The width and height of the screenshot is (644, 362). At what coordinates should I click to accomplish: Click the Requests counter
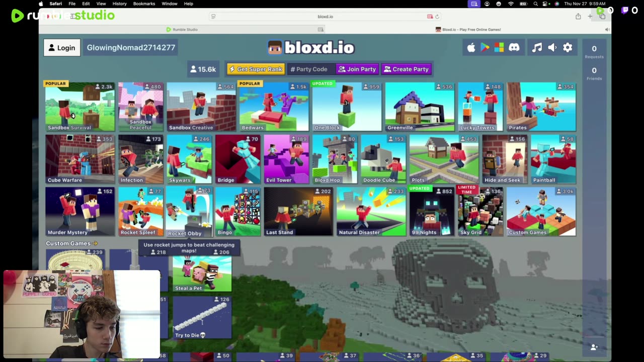[594, 51]
